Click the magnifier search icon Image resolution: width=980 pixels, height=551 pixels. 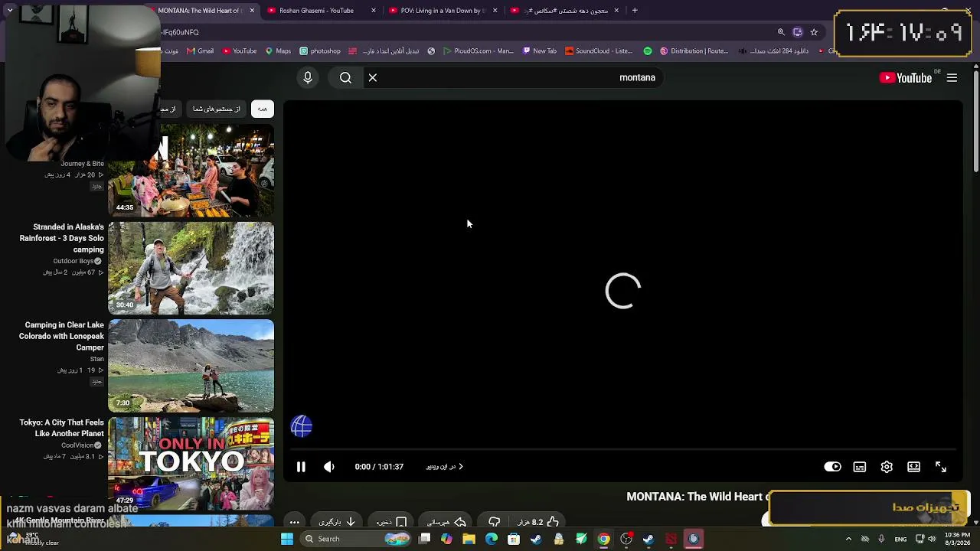pyautogui.click(x=345, y=77)
